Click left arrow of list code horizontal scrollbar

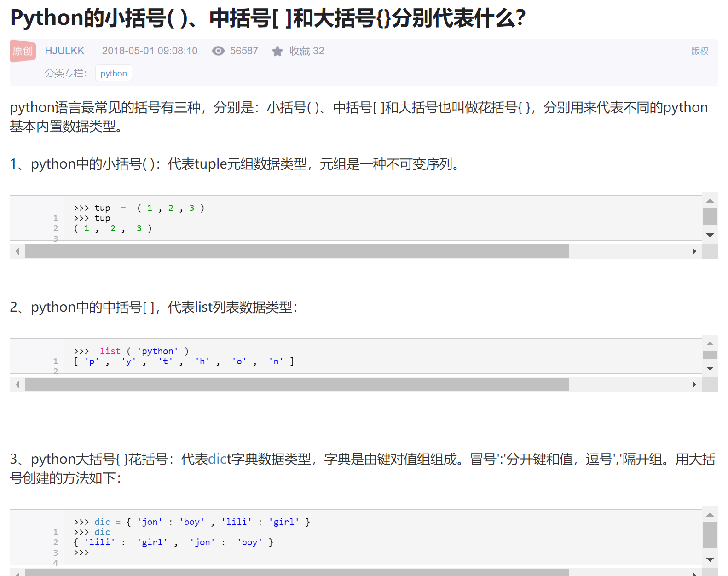(x=17, y=384)
